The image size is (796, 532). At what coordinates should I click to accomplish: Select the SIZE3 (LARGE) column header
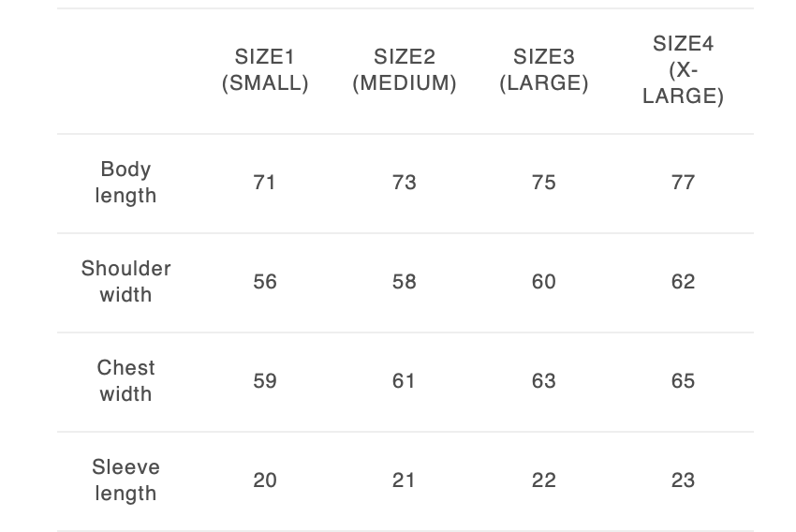544,70
